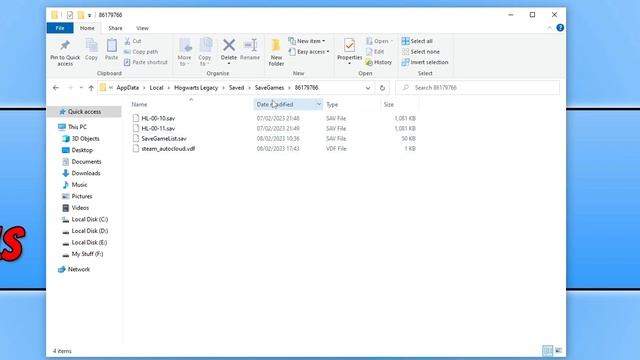Screen dimensions: 640x360
Task: Click Invert selection
Action: click(425, 62)
